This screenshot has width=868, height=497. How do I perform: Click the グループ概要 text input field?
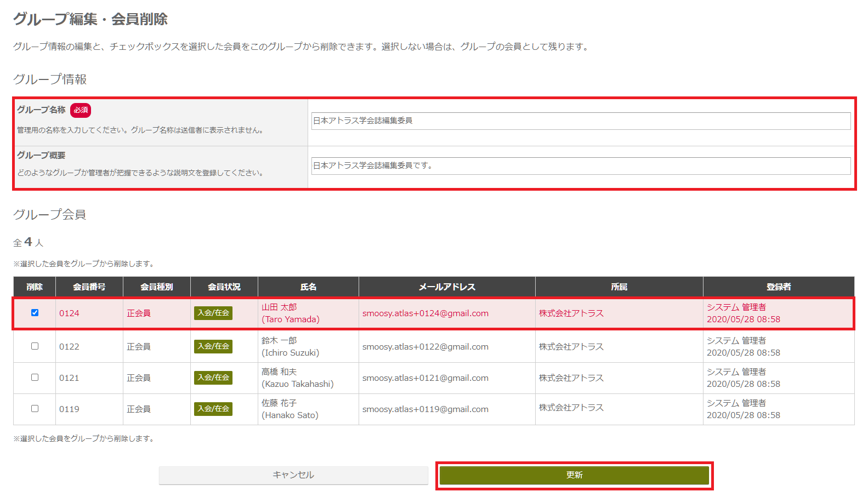(581, 166)
